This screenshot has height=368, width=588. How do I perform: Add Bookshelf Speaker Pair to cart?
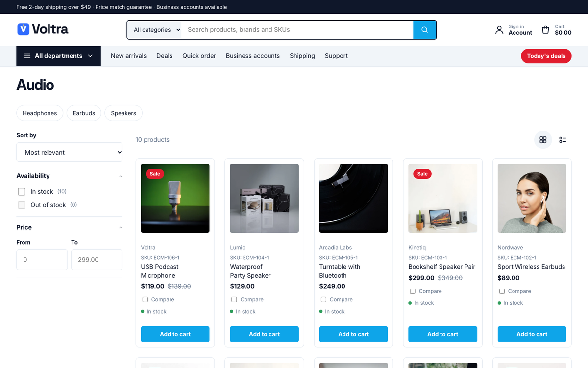(443, 334)
